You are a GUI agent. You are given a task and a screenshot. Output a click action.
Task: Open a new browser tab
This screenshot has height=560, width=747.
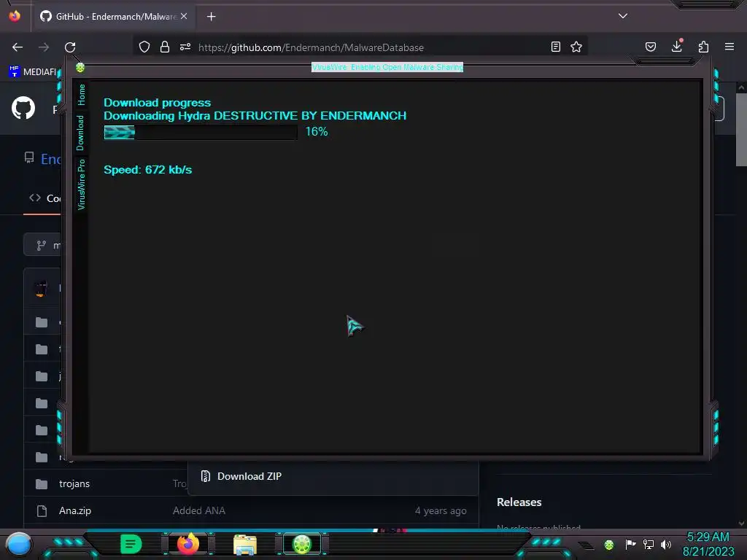point(211,17)
